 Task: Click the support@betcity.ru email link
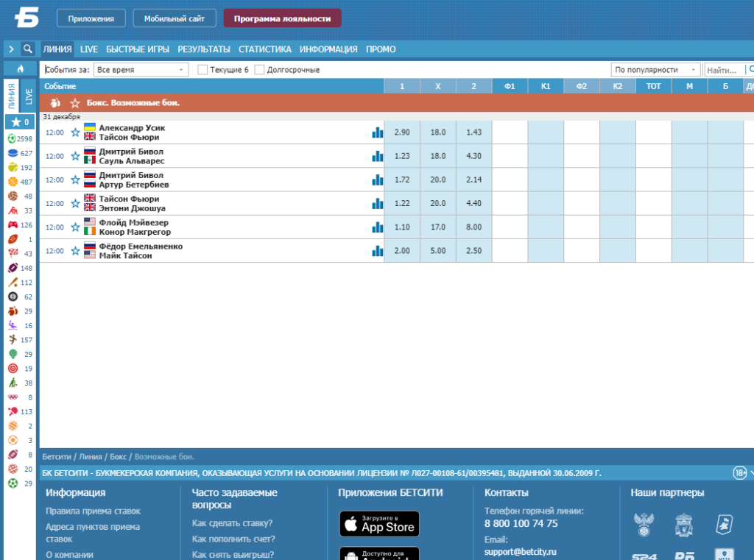(521, 552)
